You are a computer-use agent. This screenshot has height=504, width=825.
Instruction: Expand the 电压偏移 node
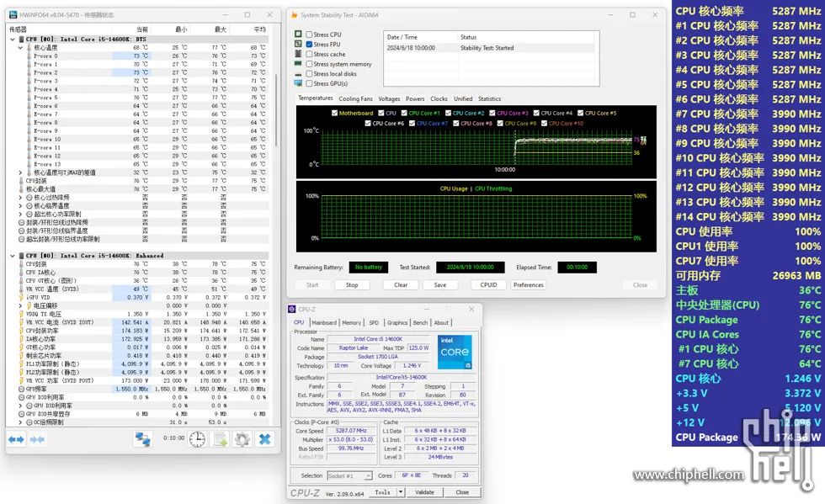[20, 305]
